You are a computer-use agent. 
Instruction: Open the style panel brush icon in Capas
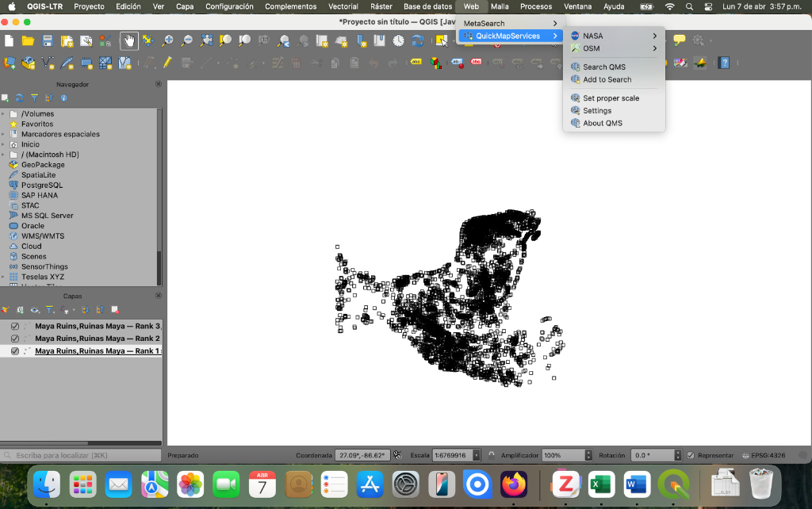tap(6, 310)
